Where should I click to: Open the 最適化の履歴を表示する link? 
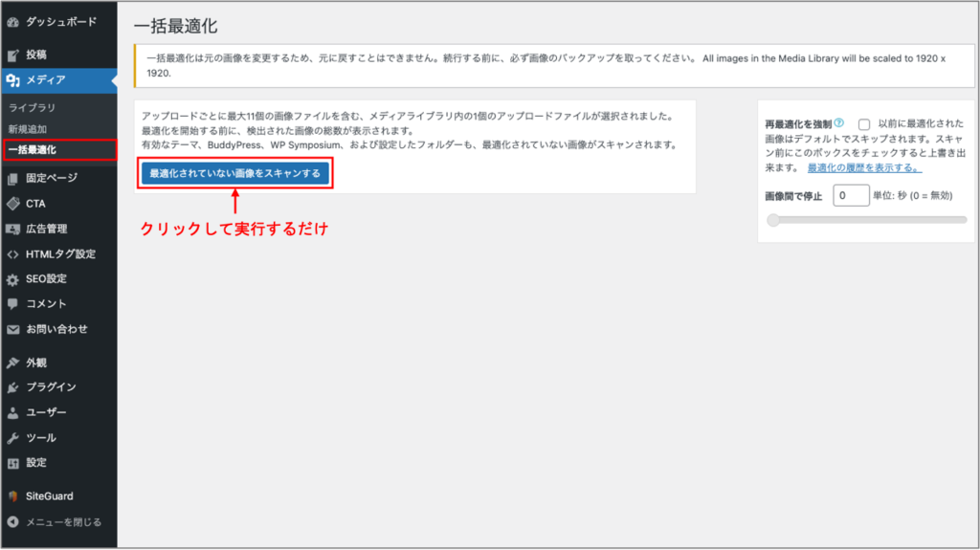click(864, 167)
